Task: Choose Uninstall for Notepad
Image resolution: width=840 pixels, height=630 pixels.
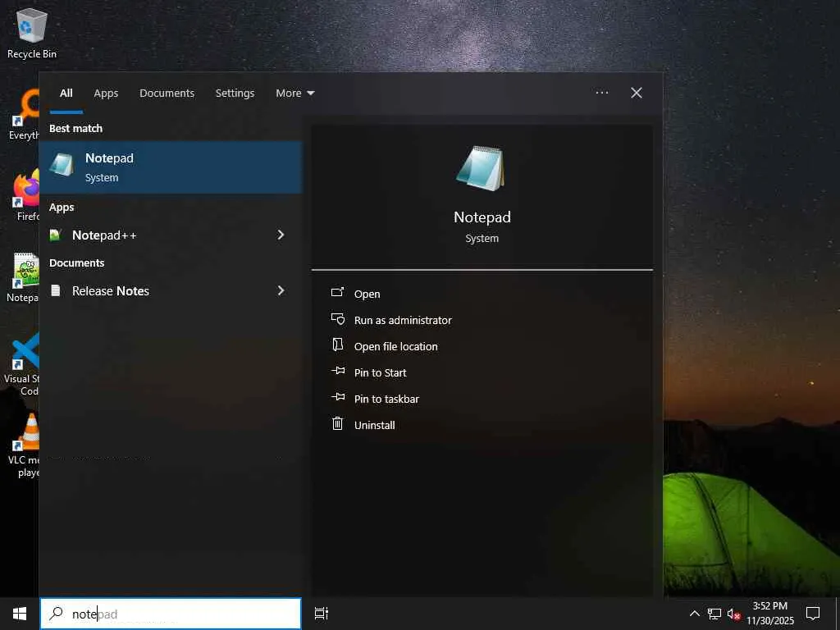Action: (x=374, y=425)
